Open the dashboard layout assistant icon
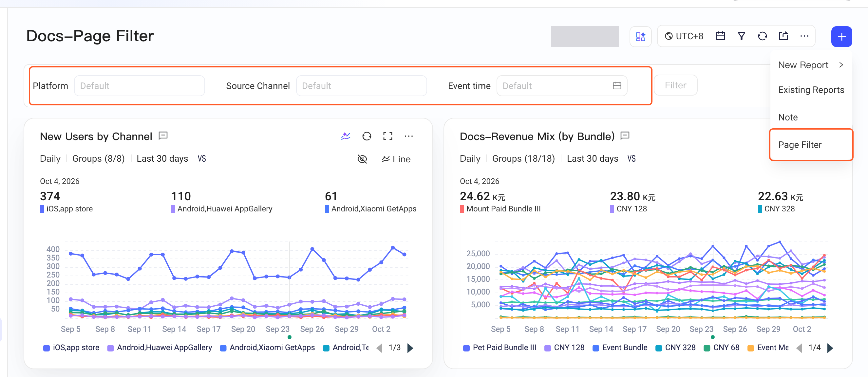The width and height of the screenshot is (868, 377). pyautogui.click(x=640, y=36)
